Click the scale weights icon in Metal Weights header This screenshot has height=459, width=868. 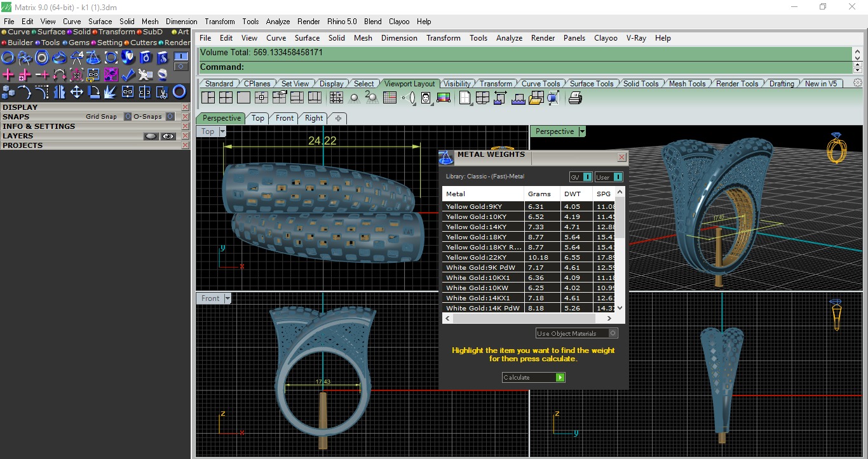pyautogui.click(x=446, y=157)
